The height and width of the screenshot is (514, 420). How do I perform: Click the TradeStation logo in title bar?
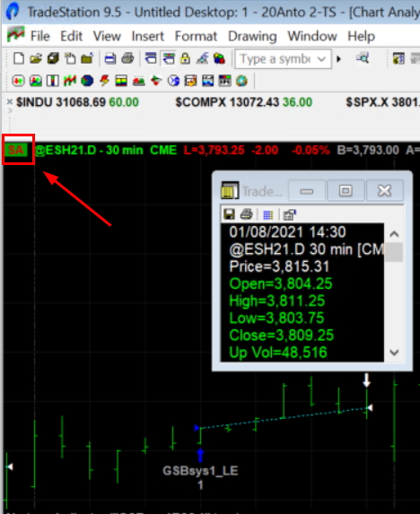click(13, 11)
